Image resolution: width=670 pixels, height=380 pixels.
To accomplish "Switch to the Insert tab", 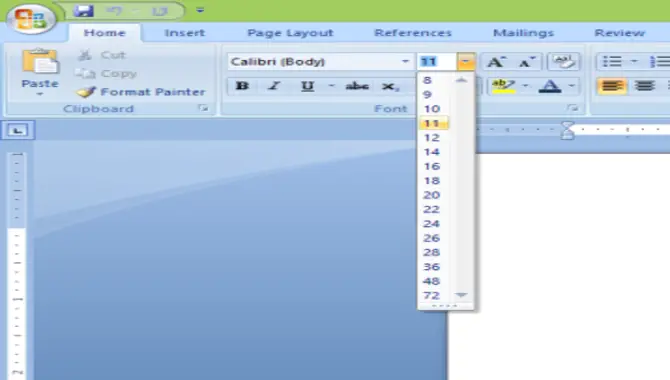I will (x=185, y=33).
